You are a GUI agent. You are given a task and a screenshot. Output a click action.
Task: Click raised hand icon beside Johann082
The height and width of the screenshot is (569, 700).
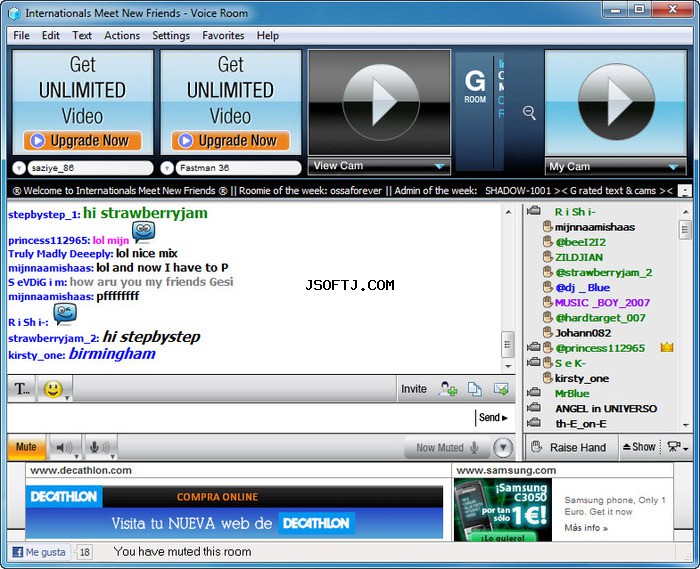547,333
